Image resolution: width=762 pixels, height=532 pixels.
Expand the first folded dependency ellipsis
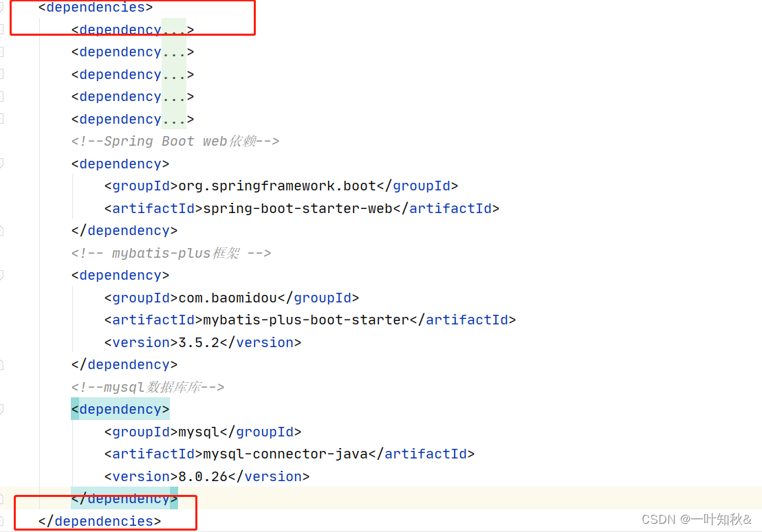coord(173,30)
